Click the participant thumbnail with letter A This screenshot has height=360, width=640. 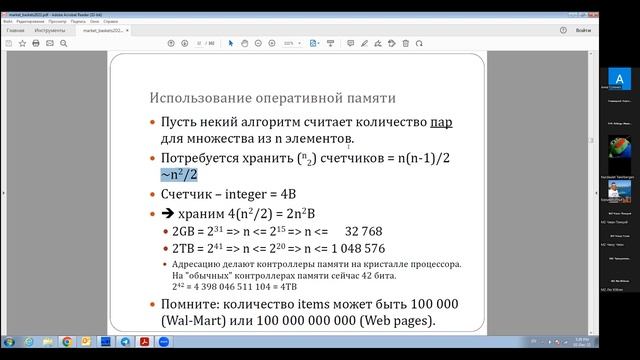coord(620,79)
